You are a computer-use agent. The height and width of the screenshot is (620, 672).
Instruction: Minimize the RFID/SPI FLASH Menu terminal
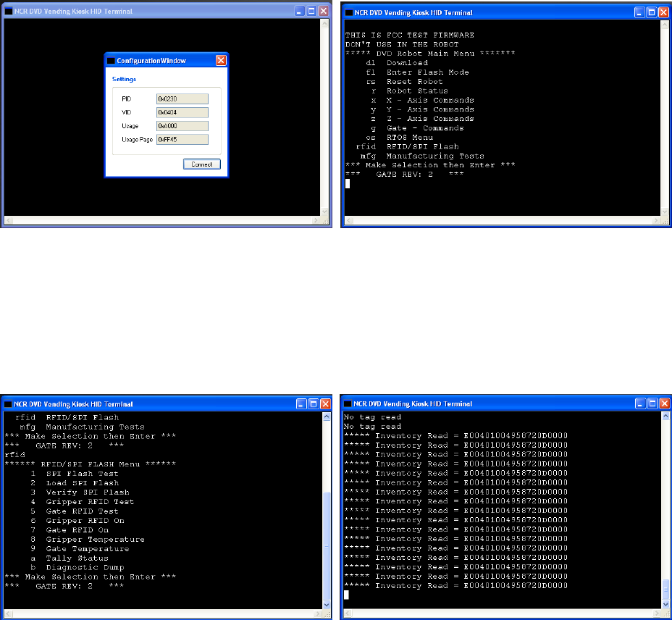[x=301, y=404]
